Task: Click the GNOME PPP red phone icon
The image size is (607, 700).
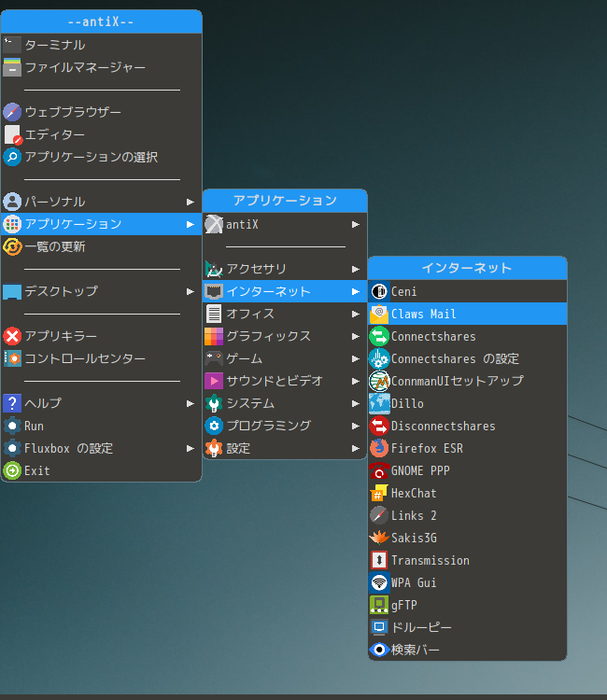Action: 379,470
